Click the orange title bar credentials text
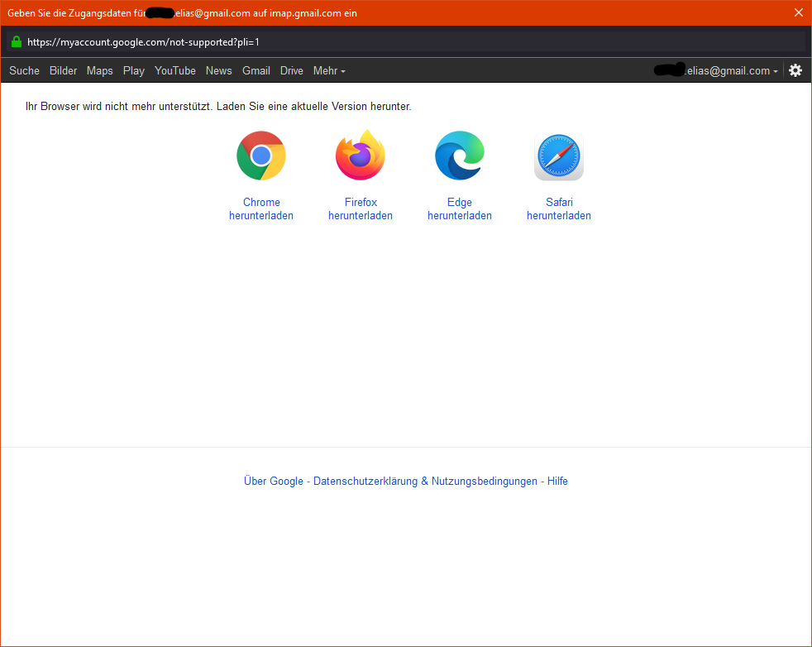Viewport: 812px width, 647px height. pos(182,13)
